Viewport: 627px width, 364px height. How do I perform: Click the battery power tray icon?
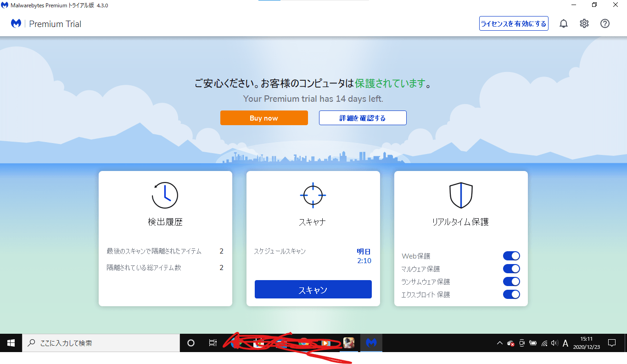[533, 343]
